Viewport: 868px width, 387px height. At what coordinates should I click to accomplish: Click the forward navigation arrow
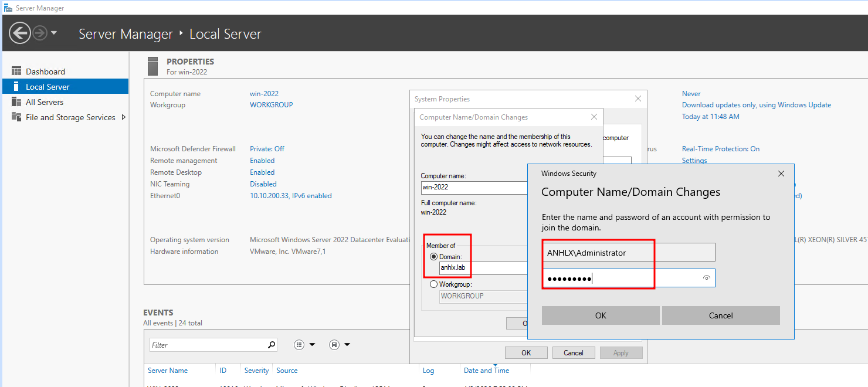coord(40,33)
